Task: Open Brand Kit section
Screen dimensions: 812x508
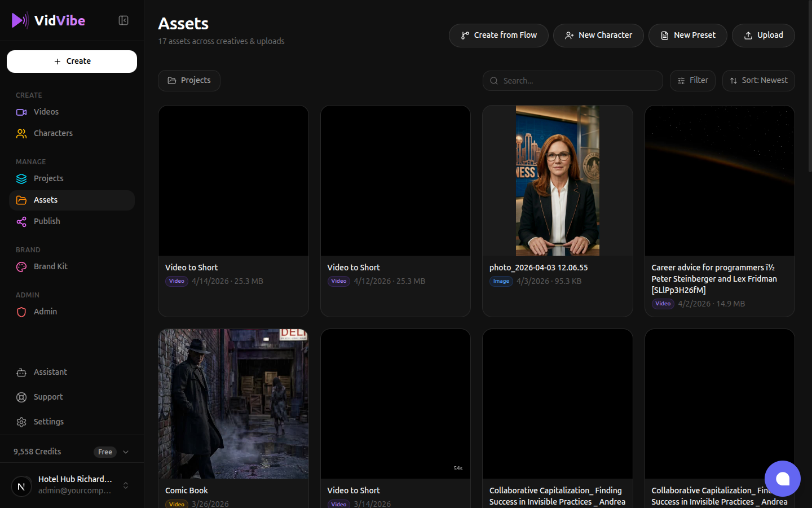Action: [x=72, y=267]
